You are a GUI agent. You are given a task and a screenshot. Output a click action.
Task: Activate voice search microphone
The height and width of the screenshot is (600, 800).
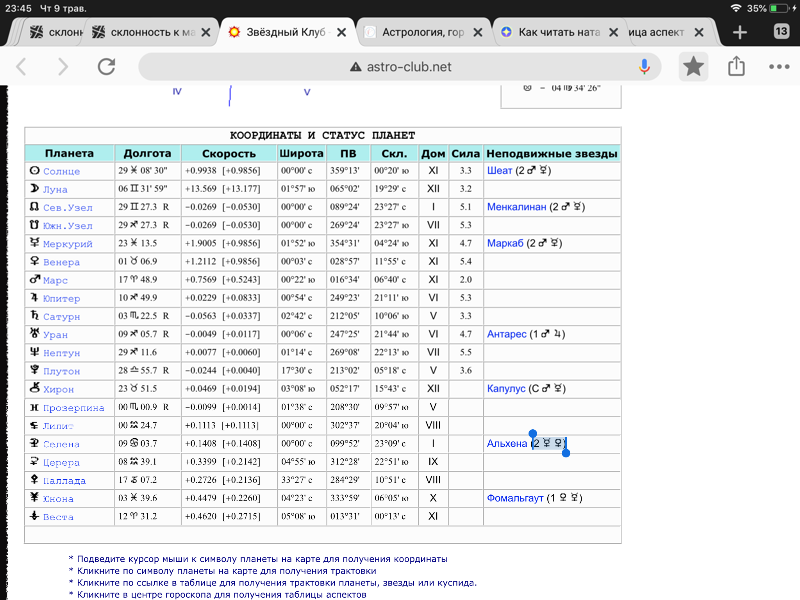pos(644,67)
